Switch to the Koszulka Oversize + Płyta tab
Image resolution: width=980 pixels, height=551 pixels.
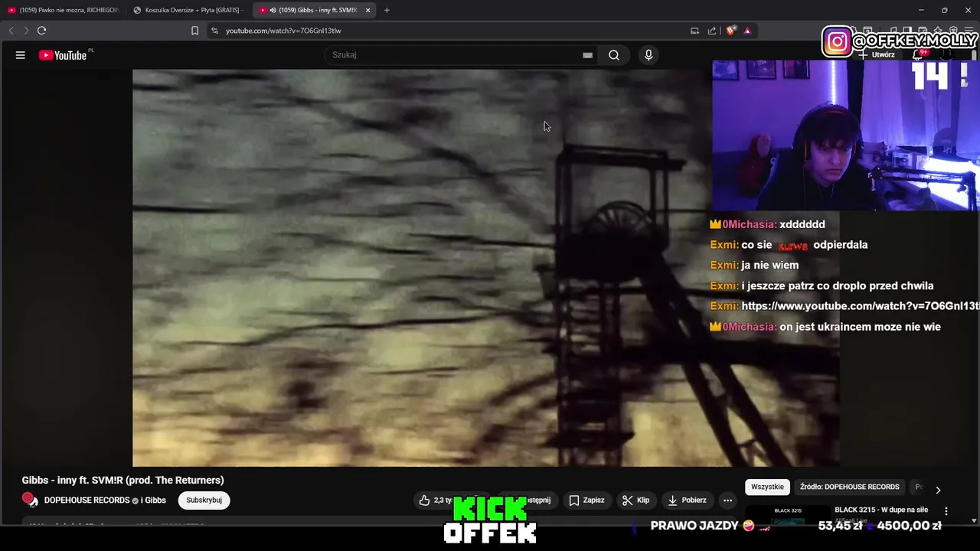coord(188,10)
